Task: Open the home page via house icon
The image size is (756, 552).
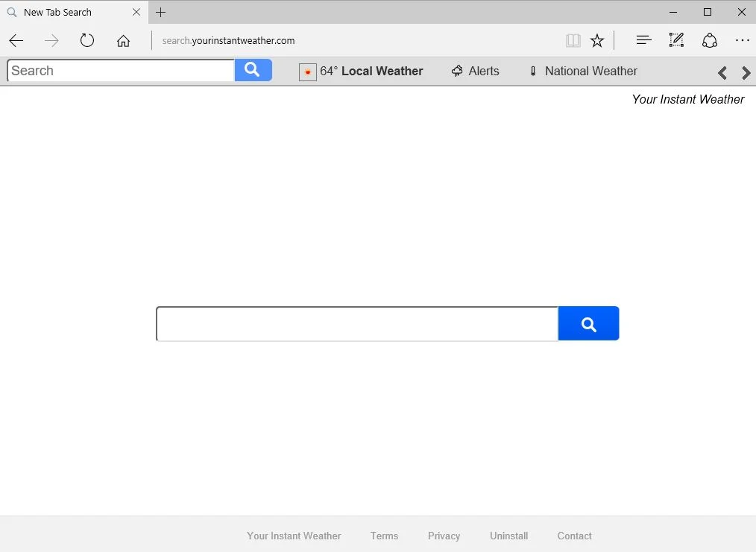Action: pos(124,40)
